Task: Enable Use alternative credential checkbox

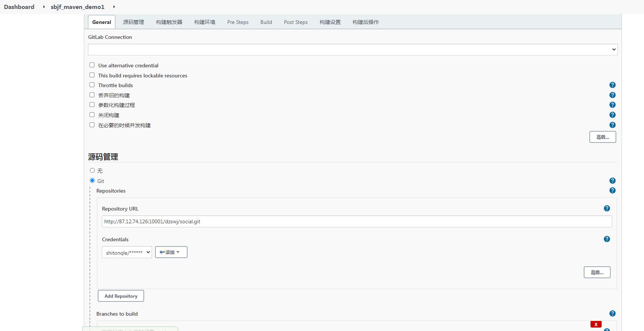Action: (x=92, y=65)
